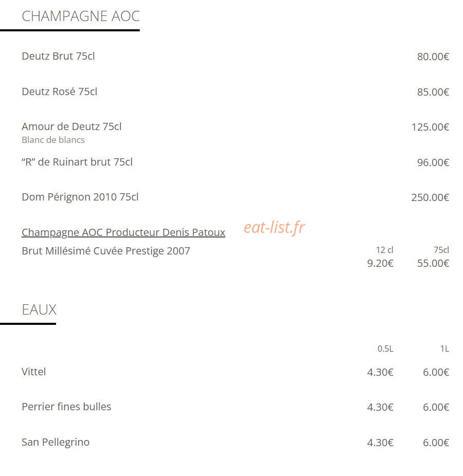Click the 250.00€ Dom Pérignon price
Viewport: 463px width, 476px height.
click(430, 197)
